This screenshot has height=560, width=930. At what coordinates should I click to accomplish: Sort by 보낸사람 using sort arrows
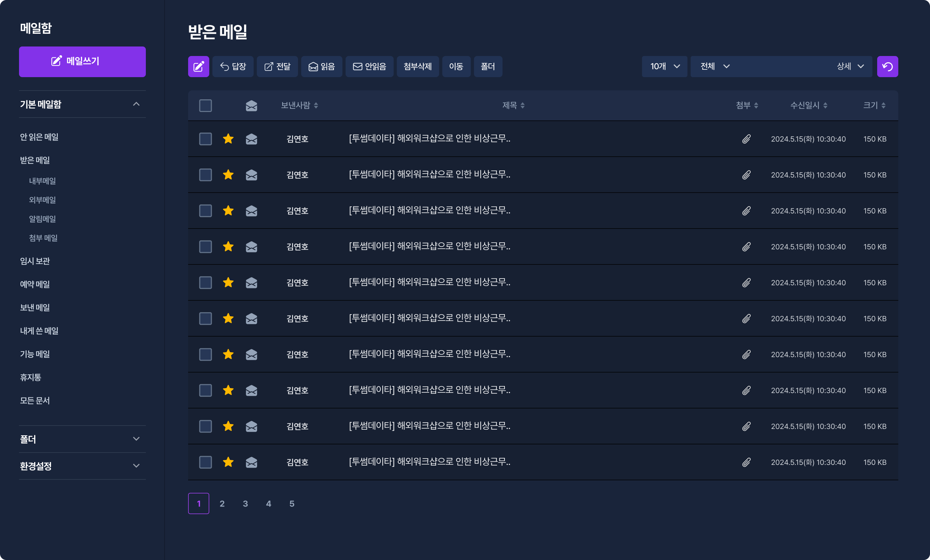(316, 105)
